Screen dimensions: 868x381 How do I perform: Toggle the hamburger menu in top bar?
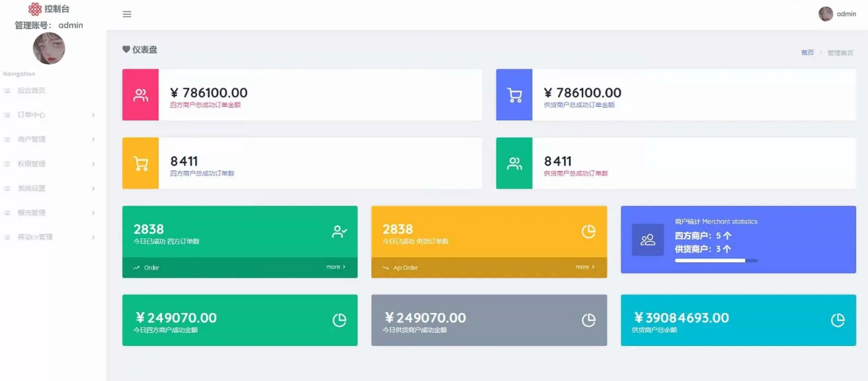(127, 14)
